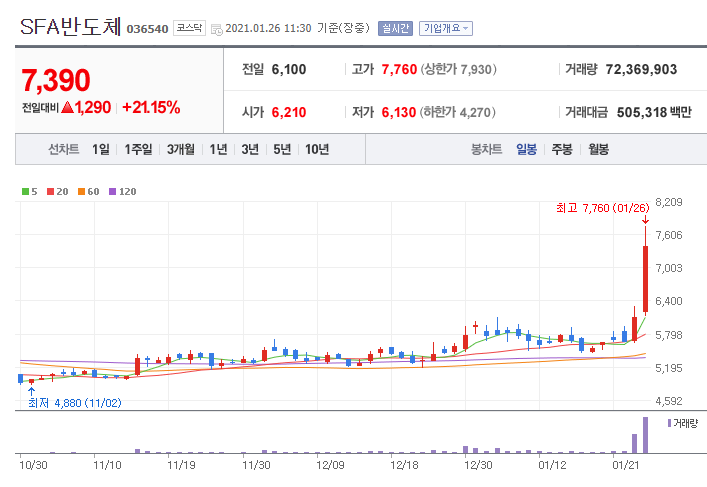Open the 기업개요 dropdown
The width and height of the screenshot is (707, 487).
[x=446, y=28]
